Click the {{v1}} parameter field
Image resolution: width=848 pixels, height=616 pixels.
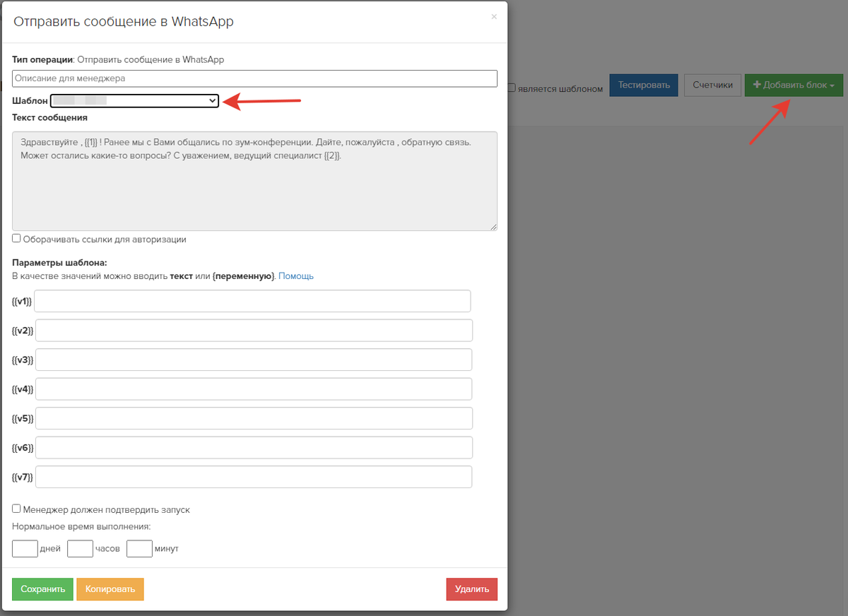click(252, 301)
